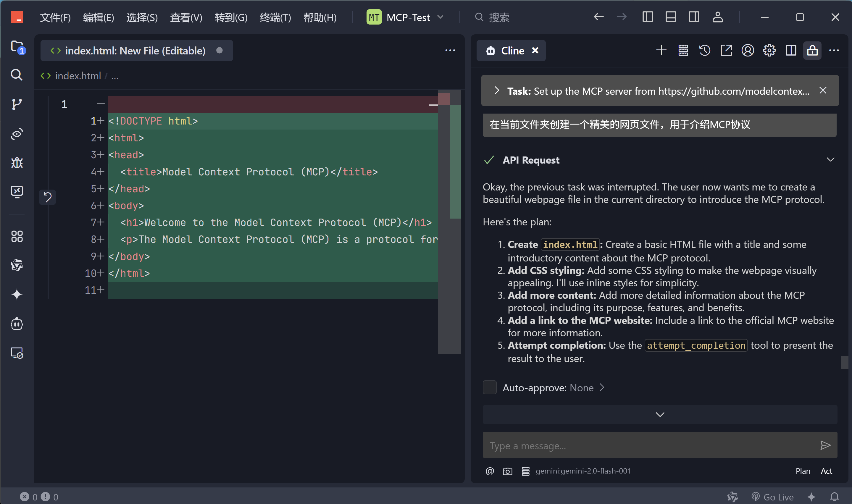Expand the Task header details
The image size is (852, 504).
[x=497, y=91]
